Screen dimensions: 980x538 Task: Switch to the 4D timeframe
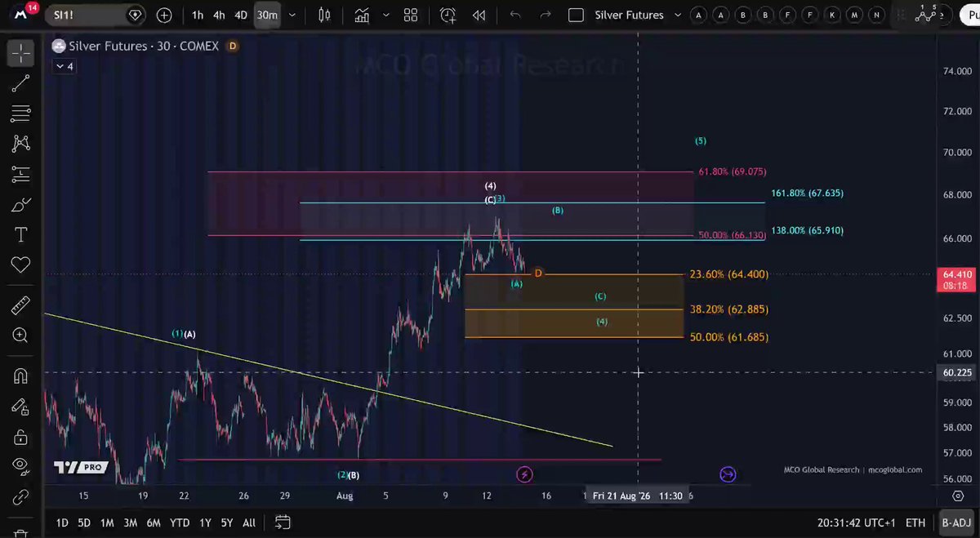coord(241,15)
